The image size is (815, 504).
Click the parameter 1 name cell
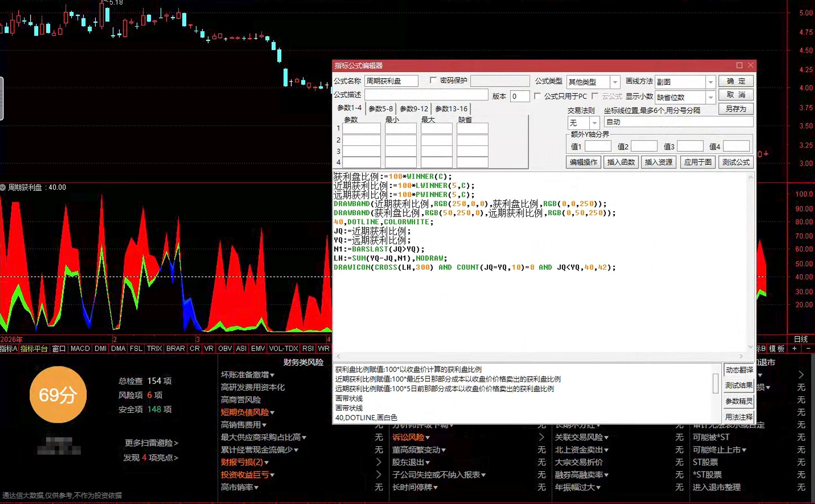point(362,128)
